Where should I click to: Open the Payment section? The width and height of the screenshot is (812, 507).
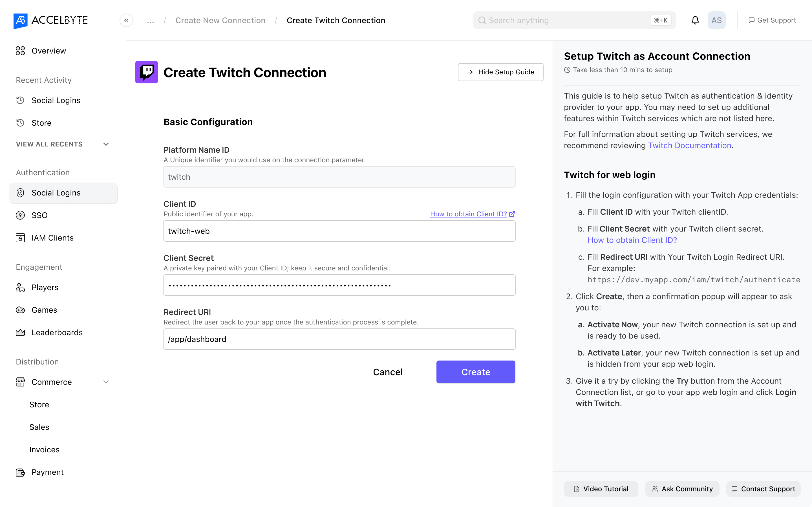point(47,472)
